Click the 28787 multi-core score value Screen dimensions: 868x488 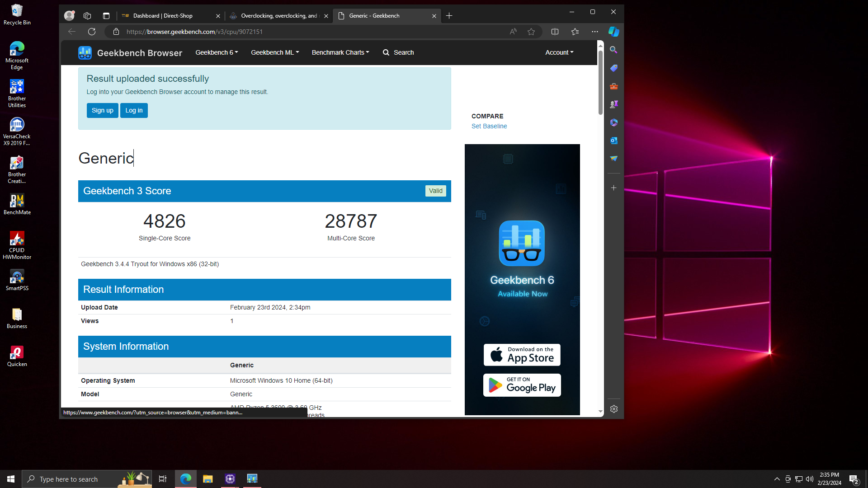pos(351,221)
